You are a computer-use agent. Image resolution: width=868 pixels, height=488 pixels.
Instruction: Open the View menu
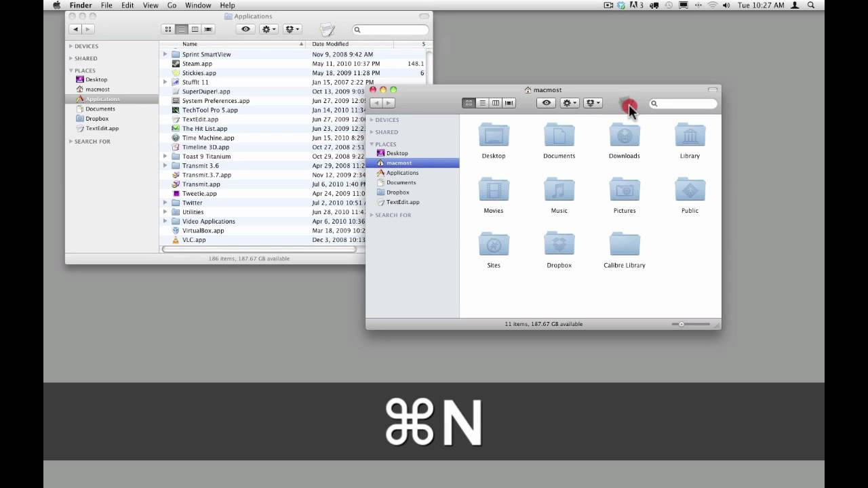point(151,5)
